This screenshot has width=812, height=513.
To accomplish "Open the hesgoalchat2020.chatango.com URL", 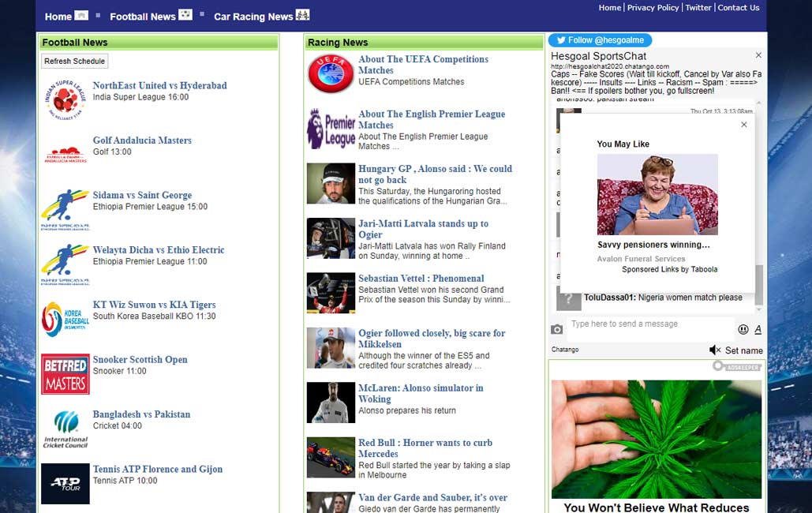I will pyautogui.click(x=609, y=66).
